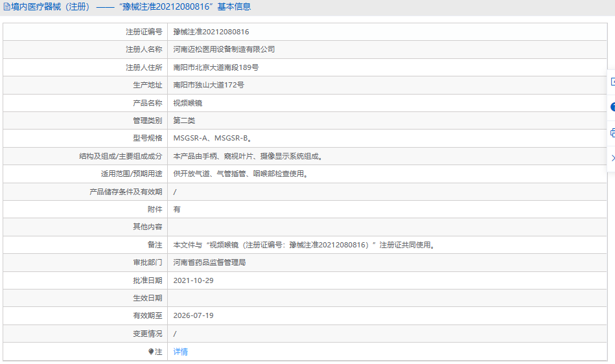Viewport: 615px width, 364px height.
Task: Click the 生效日期 row label
Action: (148, 298)
